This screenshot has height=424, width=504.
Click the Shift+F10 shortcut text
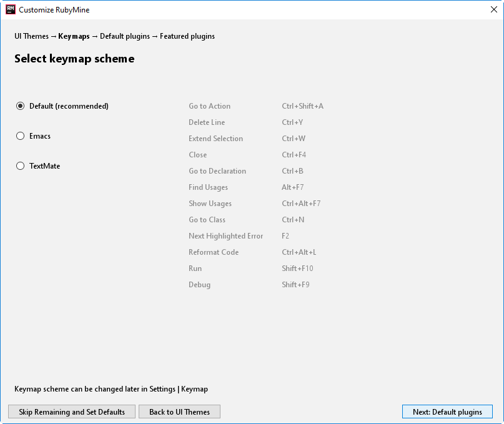[297, 269]
